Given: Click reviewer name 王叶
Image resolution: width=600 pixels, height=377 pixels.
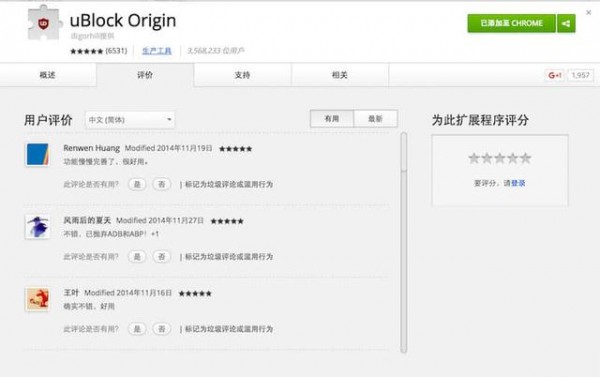Looking at the screenshot, I should click(71, 293).
